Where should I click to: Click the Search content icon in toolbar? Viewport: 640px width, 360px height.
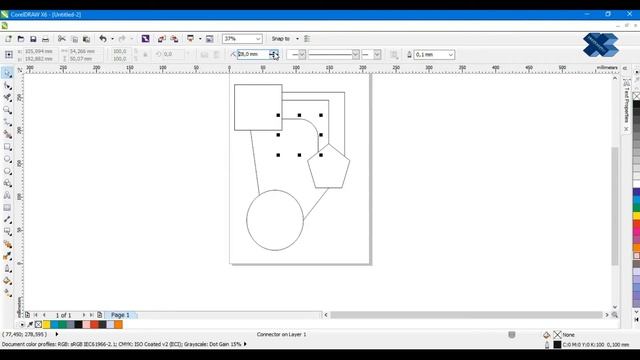(145, 39)
